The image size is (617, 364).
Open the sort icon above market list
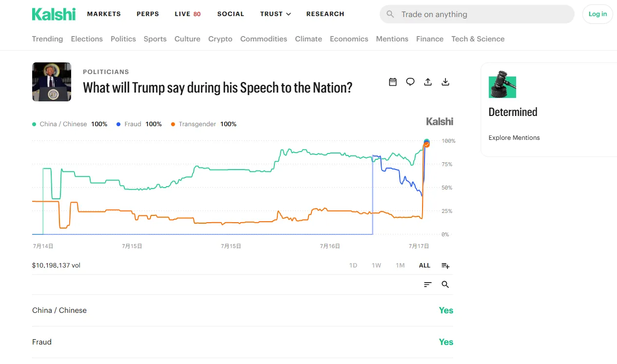(x=428, y=285)
